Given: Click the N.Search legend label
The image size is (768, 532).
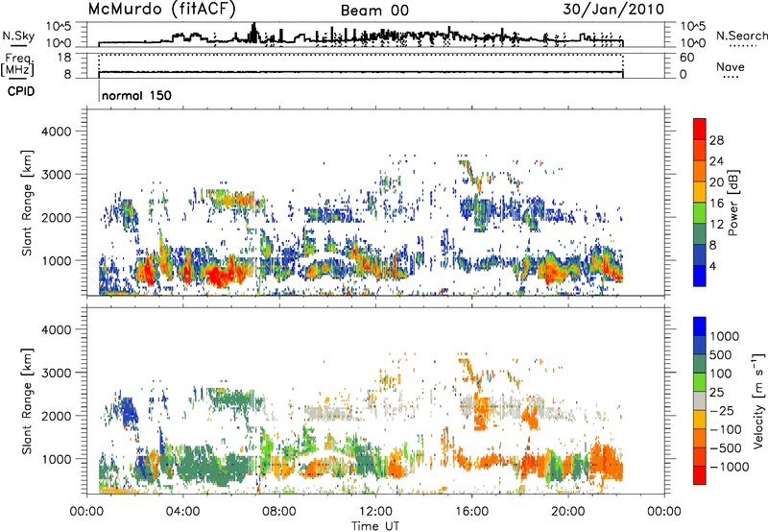Looking at the screenshot, I should [742, 36].
